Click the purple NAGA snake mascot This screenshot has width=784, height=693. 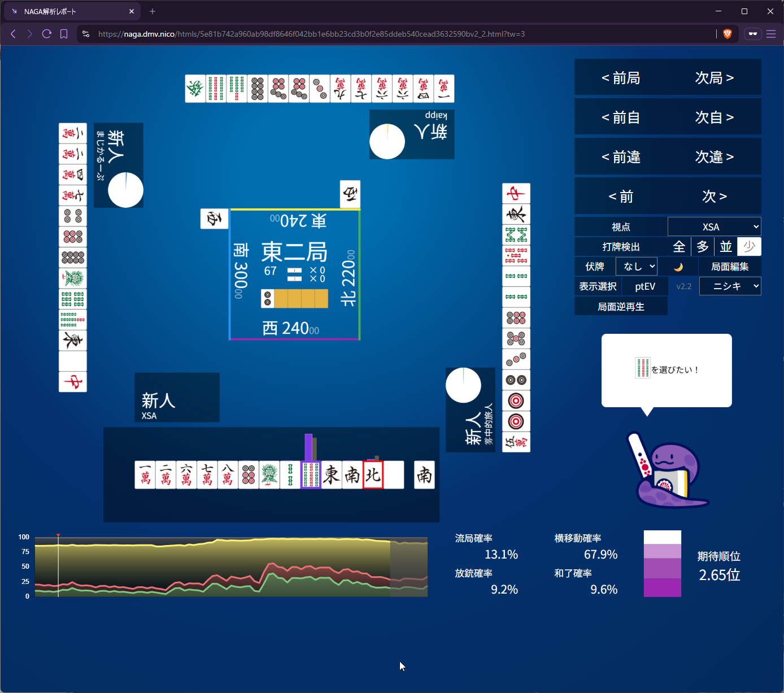[x=668, y=472]
